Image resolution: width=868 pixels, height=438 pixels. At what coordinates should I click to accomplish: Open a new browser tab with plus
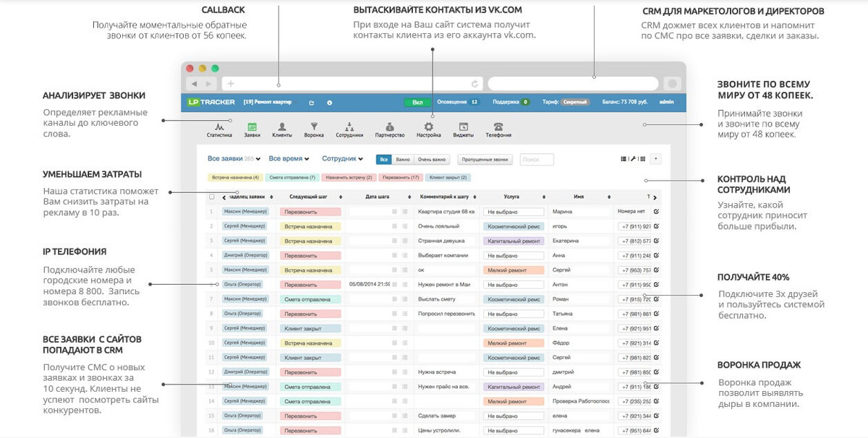[231, 84]
